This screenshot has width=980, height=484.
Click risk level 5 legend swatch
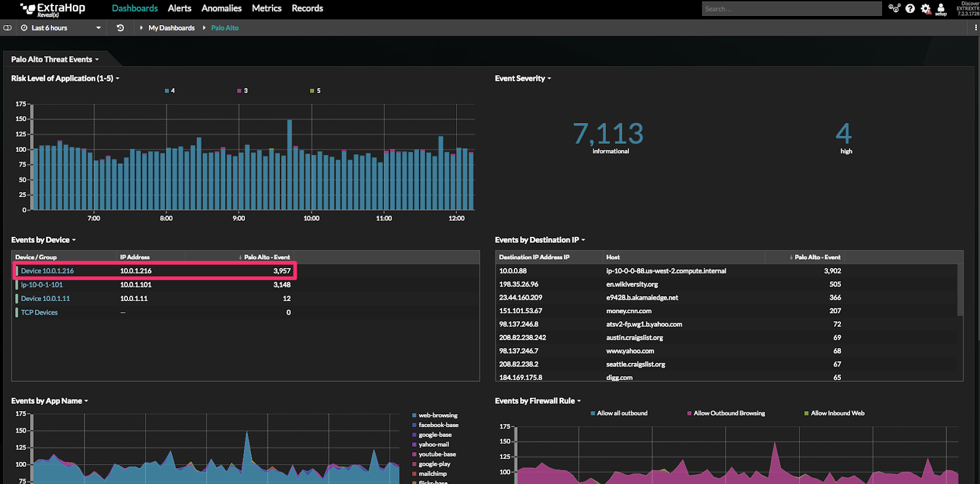312,91
